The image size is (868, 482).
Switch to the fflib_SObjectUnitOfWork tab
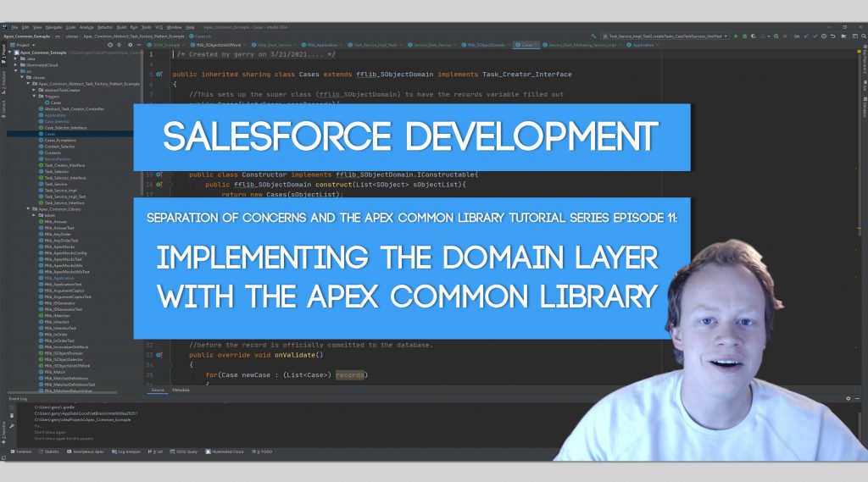(x=218, y=45)
